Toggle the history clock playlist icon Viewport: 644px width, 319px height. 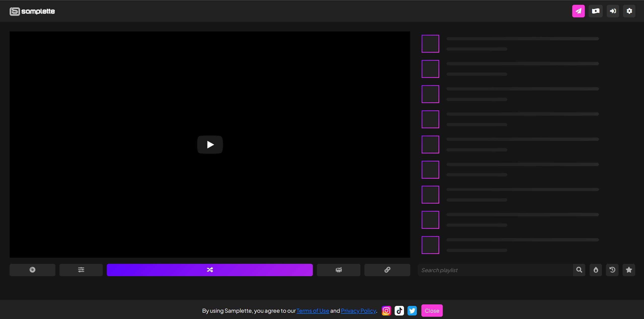click(612, 270)
